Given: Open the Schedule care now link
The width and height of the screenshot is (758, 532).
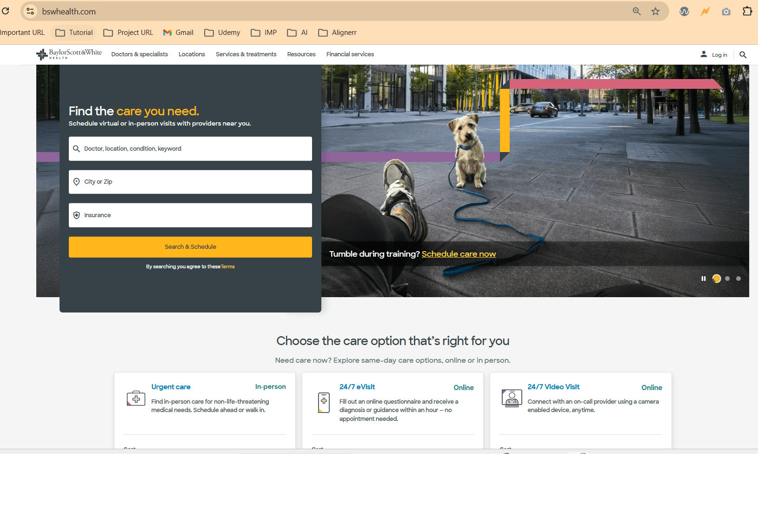Looking at the screenshot, I should click(459, 254).
